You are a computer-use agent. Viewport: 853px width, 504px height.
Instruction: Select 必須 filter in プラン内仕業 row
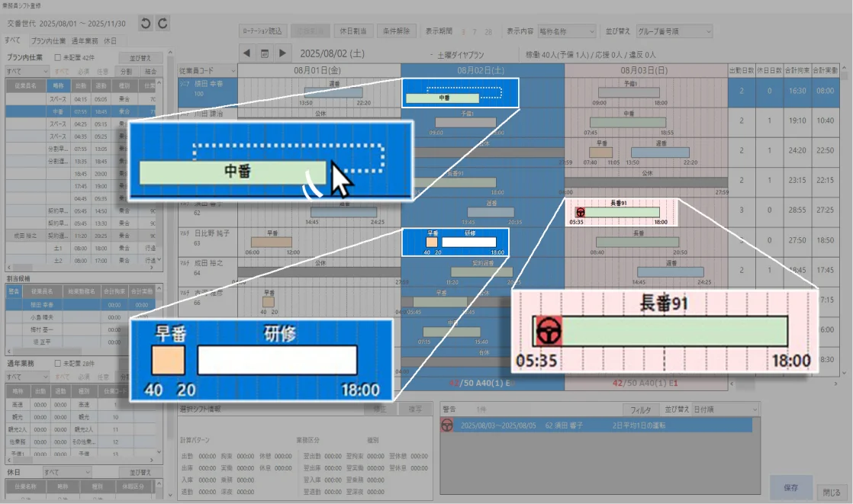[x=83, y=71]
